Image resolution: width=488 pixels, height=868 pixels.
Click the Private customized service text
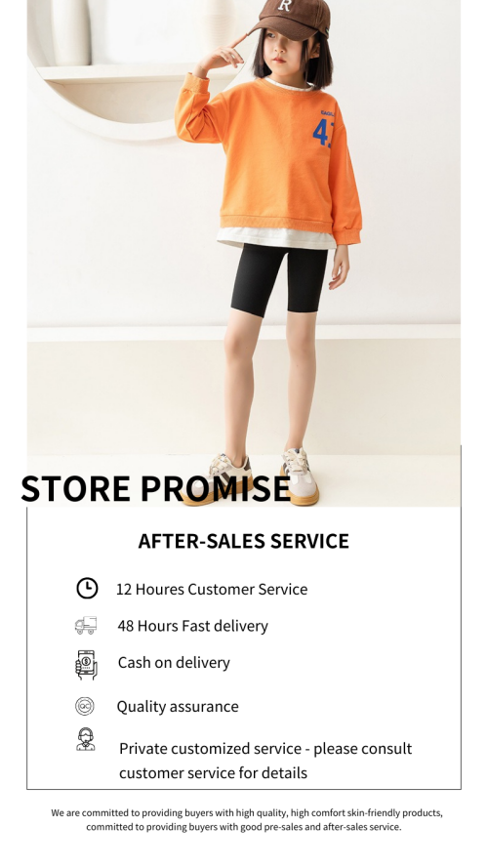click(265, 761)
